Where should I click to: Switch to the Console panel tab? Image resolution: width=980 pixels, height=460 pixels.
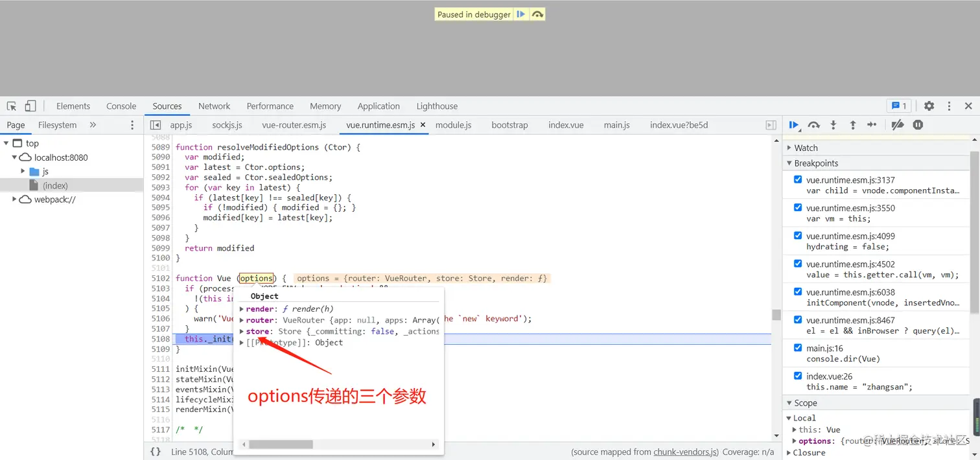(x=121, y=106)
